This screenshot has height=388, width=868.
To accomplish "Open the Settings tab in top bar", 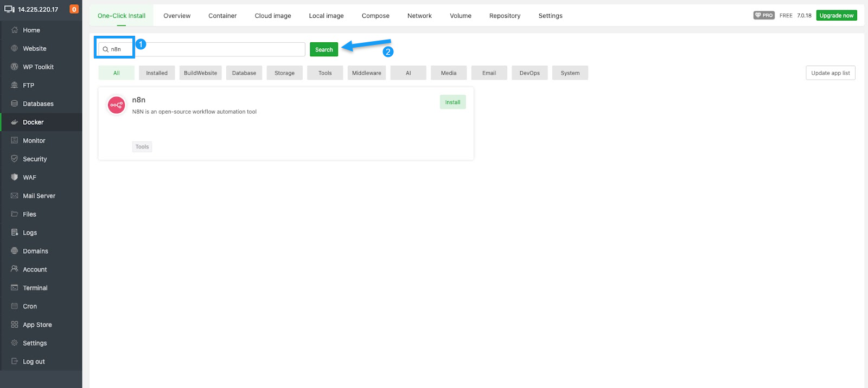I will [x=551, y=16].
